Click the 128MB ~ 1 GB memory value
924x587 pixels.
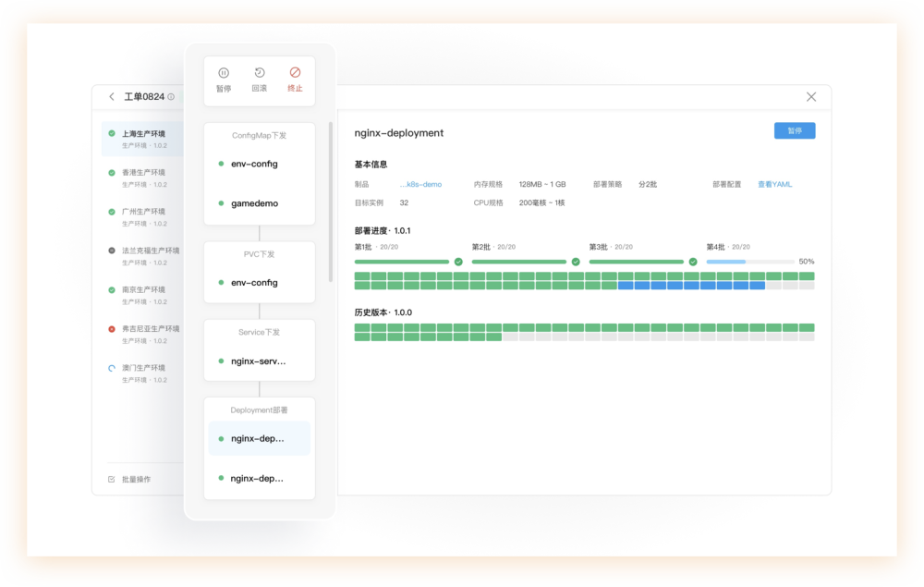coord(542,185)
